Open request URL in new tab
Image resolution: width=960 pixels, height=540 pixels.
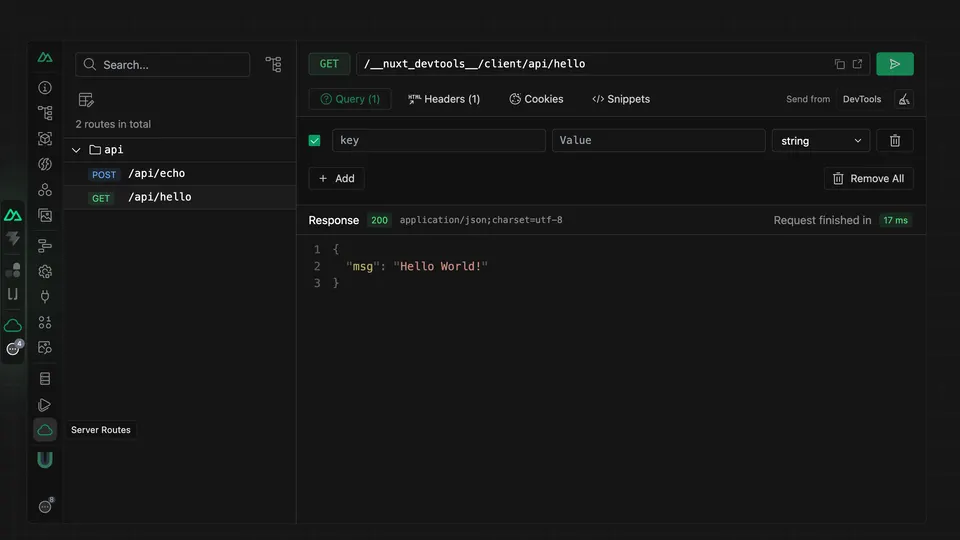coord(857,64)
